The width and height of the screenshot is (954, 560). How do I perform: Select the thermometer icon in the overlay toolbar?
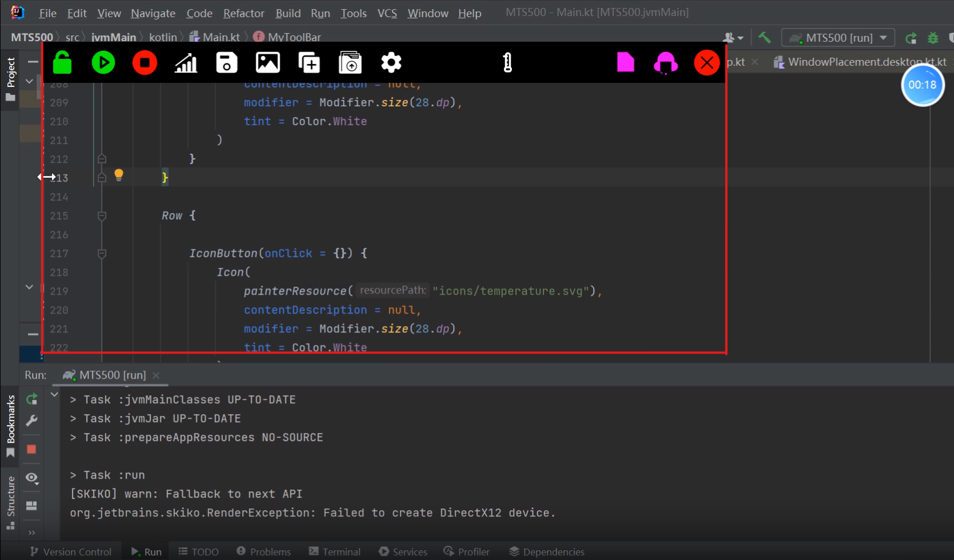[507, 63]
